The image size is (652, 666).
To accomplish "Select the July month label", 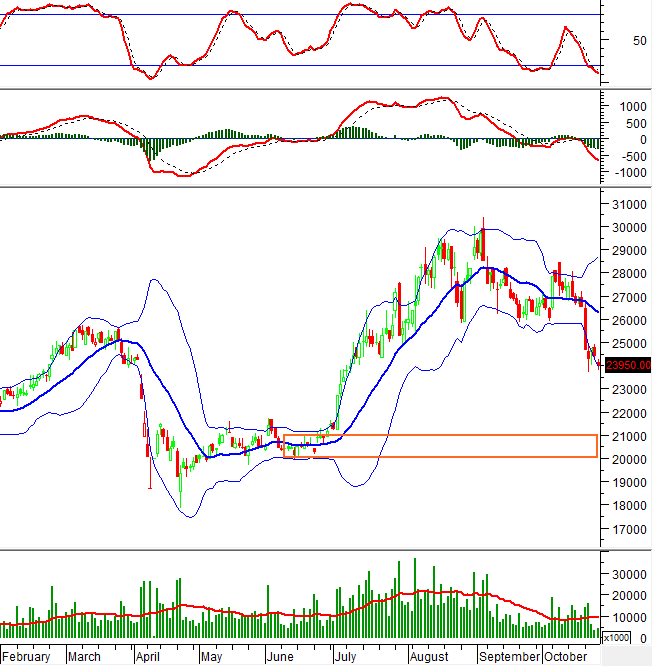I will pyautogui.click(x=345, y=657).
